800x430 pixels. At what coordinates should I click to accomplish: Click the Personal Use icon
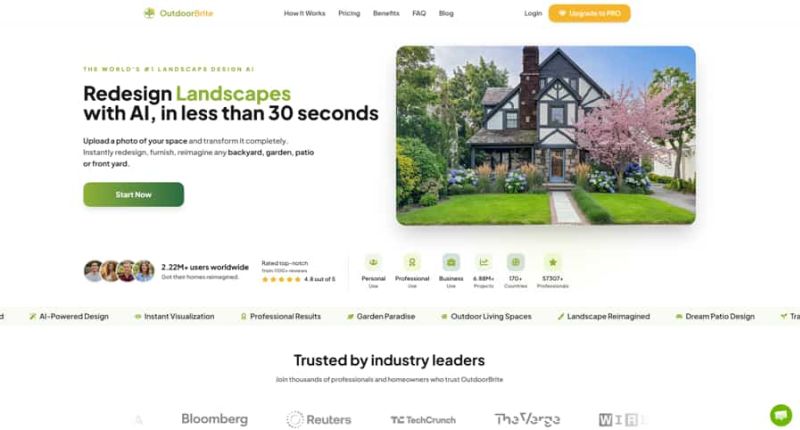tap(373, 262)
